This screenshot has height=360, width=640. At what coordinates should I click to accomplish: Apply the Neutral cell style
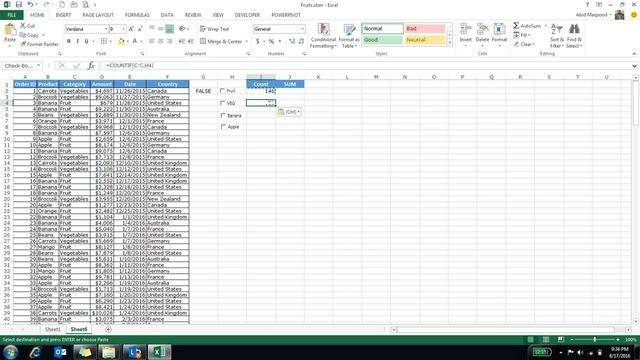[425, 40]
